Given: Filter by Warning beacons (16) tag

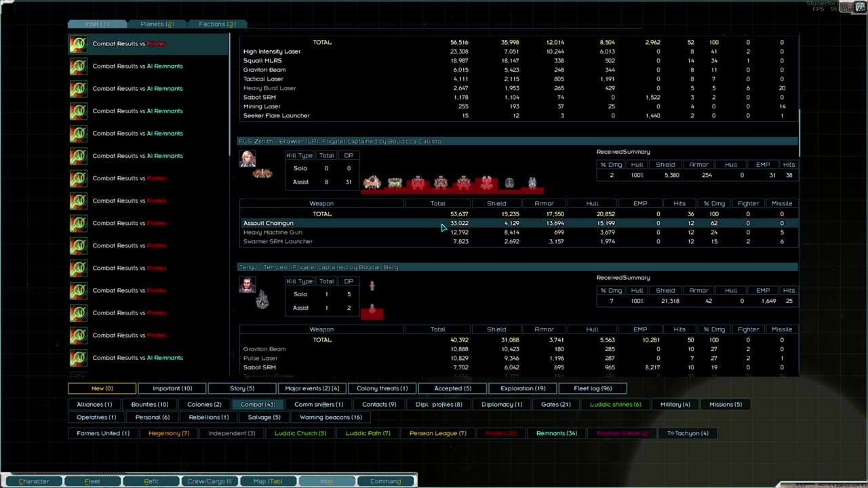Looking at the screenshot, I should (331, 418).
